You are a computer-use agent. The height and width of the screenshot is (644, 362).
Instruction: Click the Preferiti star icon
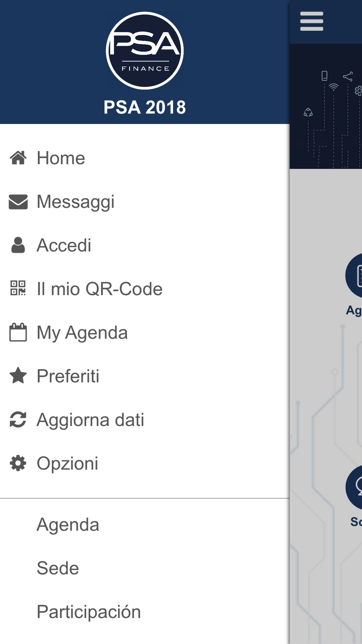coord(18,376)
